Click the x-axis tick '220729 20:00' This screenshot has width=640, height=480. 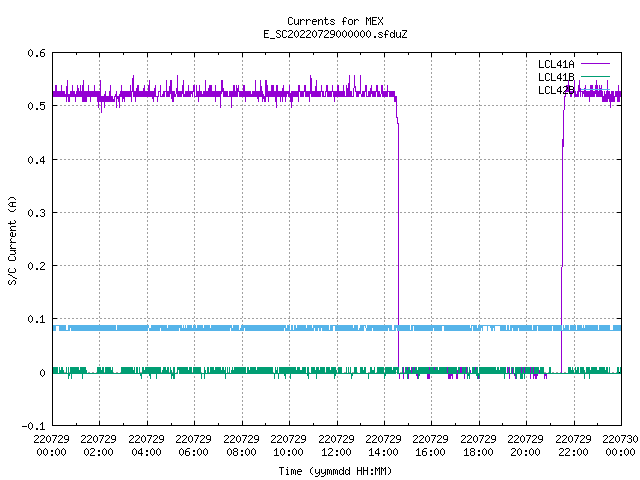click(525, 445)
